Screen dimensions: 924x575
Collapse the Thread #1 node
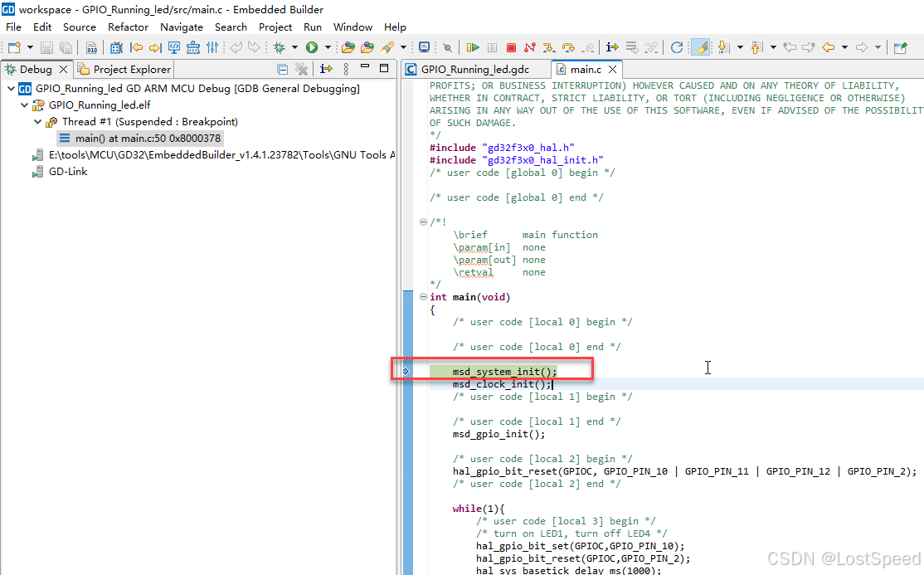(36, 122)
